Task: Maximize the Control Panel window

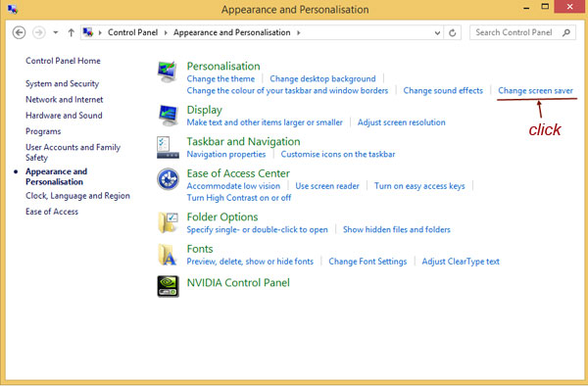Action: (x=545, y=7)
